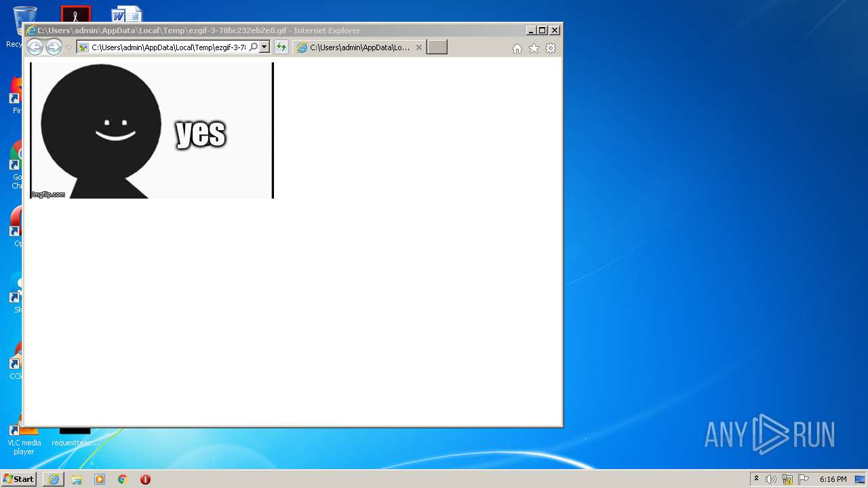Open Windows Explorer from the taskbar
This screenshot has height=488, width=868.
[77, 479]
